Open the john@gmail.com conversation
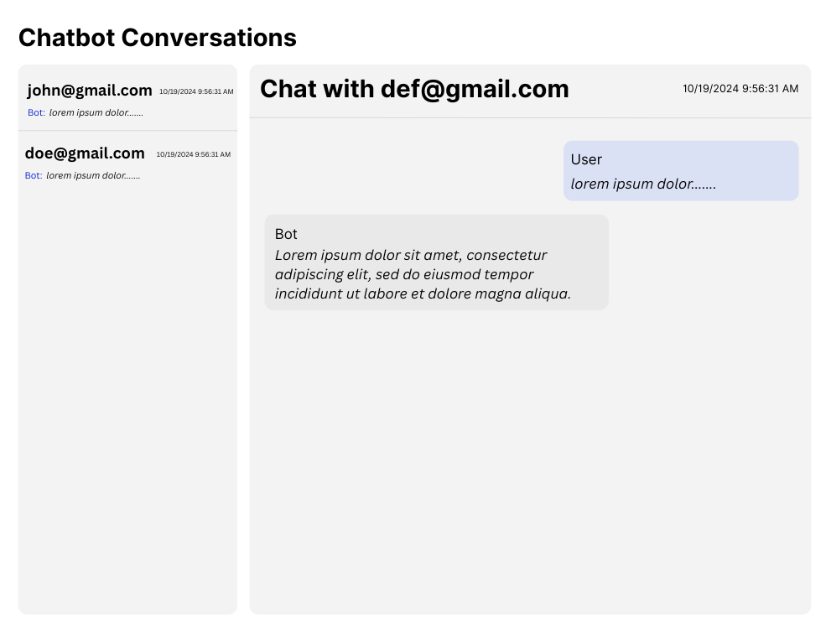The width and height of the screenshot is (831, 644). tap(127, 98)
